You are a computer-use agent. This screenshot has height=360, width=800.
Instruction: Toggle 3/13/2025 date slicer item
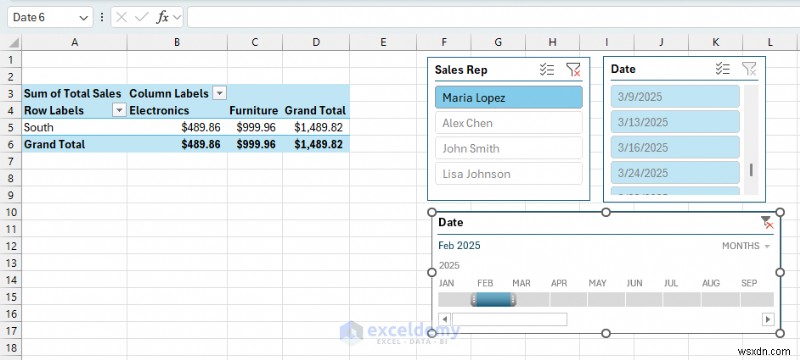click(x=675, y=122)
